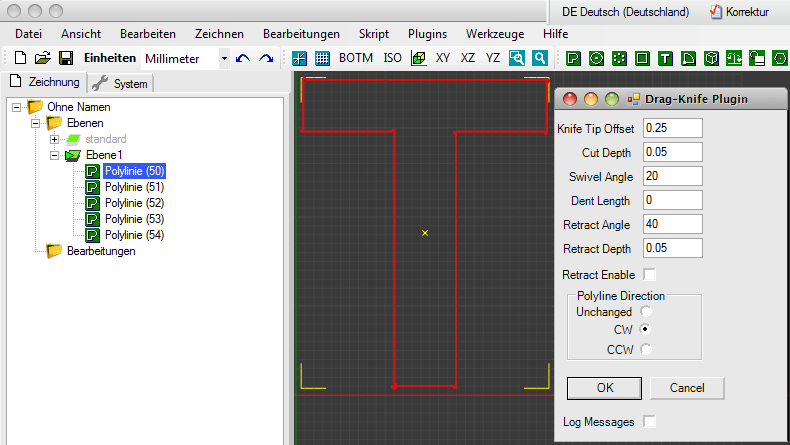Open the Skript menu
Screen dimensions: 790x445
(374, 34)
